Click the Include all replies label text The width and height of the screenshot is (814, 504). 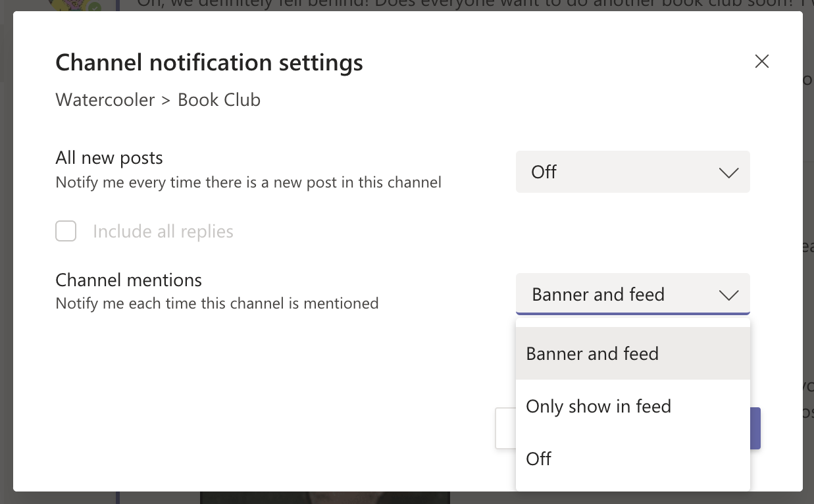[x=163, y=232]
